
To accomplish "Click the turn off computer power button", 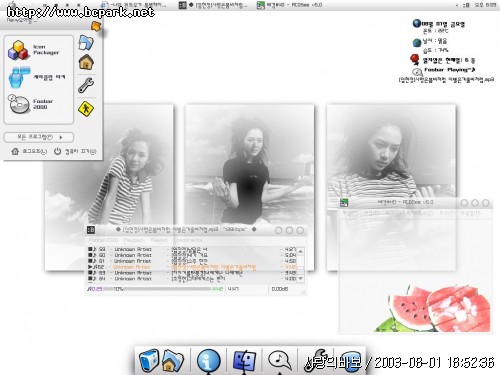I will [x=75, y=151].
